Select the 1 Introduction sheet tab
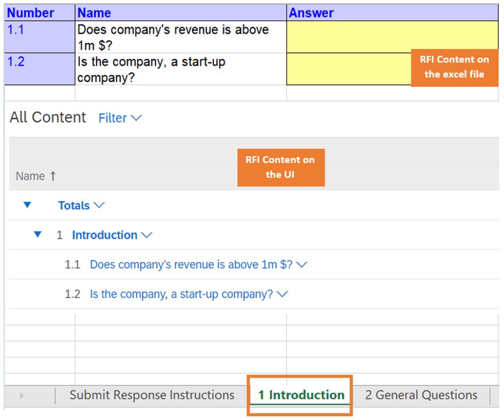504x420 pixels. click(301, 395)
